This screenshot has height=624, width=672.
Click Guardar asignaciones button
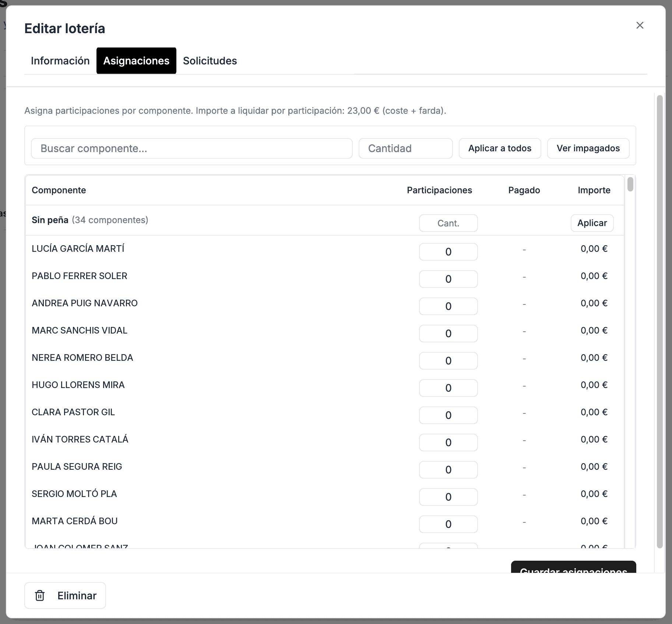[x=573, y=567]
